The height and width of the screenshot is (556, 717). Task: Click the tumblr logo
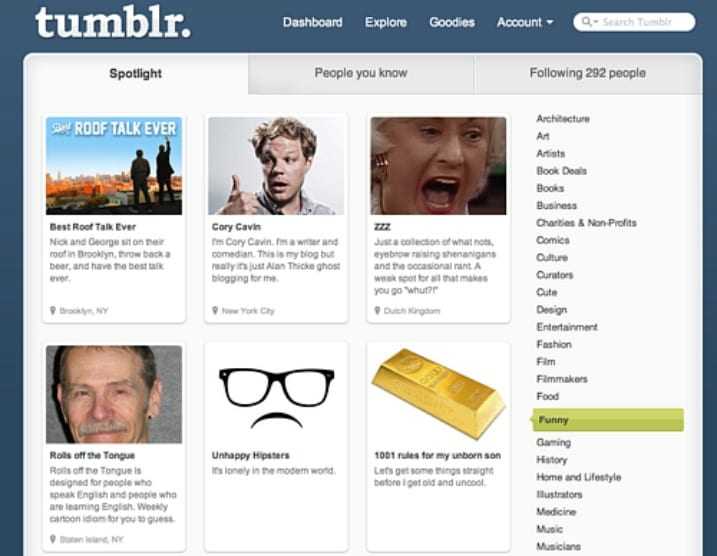(x=113, y=22)
